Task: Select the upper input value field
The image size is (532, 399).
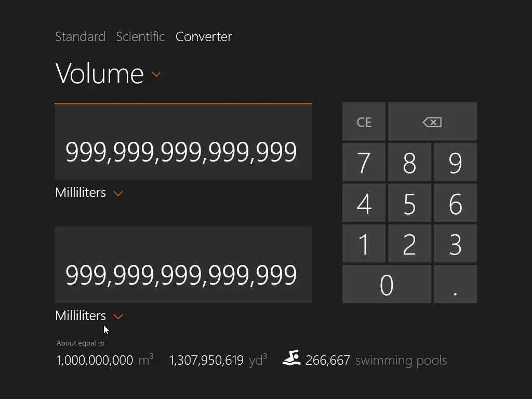Action: coord(183,142)
